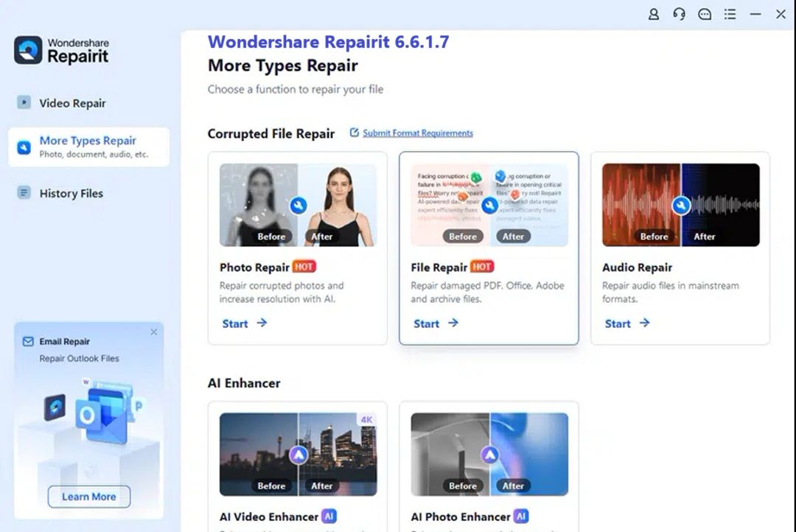Click the Video Repair sidebar icon
Viewport: 796px width, 532px height.
[x=24, y=102]
